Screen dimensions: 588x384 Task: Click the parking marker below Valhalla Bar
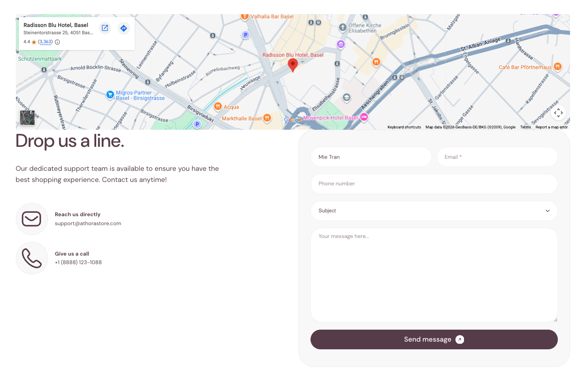point(245,35)
